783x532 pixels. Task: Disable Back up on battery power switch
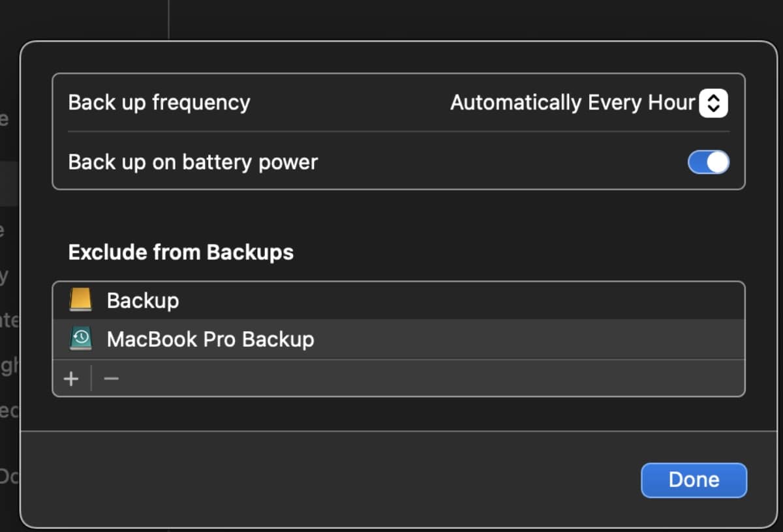pyautogui.click(x=709, y=162)
